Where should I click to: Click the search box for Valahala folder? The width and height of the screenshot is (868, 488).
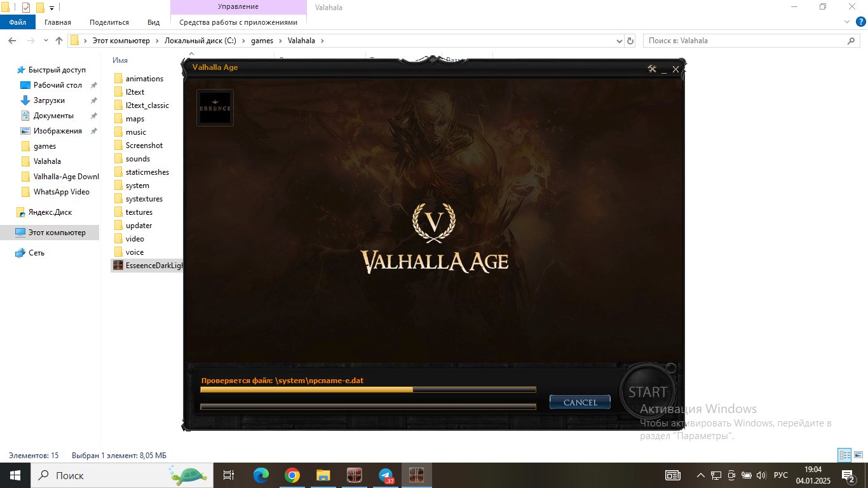(743, 41)
